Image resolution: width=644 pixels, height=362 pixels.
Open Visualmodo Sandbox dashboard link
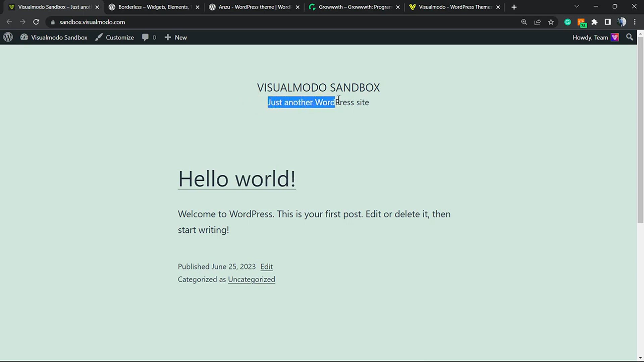pos(54,37)
